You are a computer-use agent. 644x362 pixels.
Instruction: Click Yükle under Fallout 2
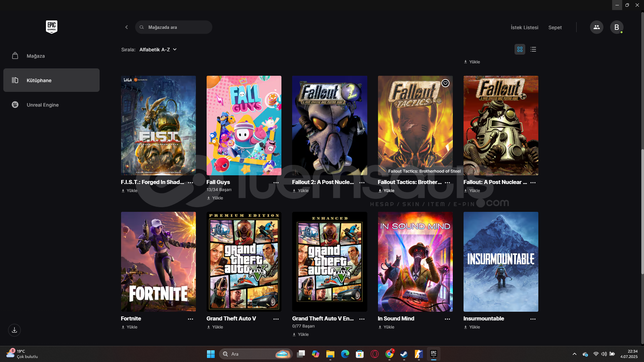301,191
